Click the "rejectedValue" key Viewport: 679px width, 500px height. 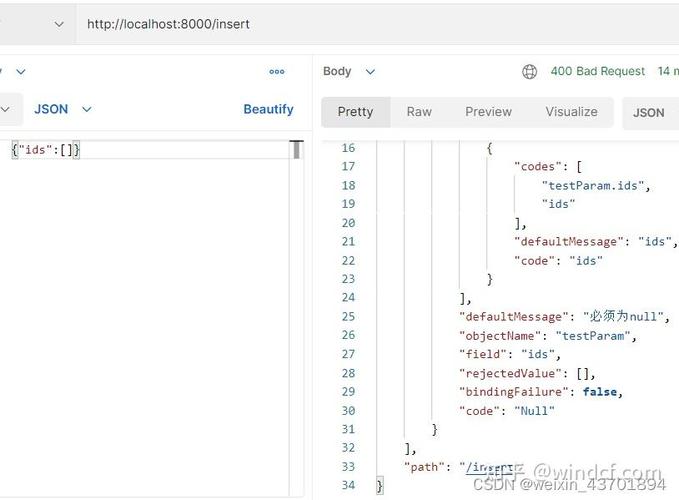(510, 373)
